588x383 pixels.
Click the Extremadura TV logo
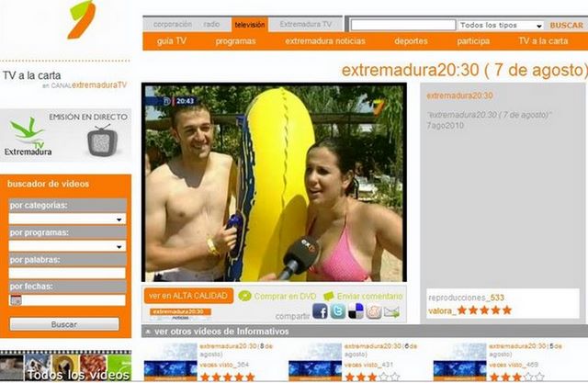tap(28, 137)
